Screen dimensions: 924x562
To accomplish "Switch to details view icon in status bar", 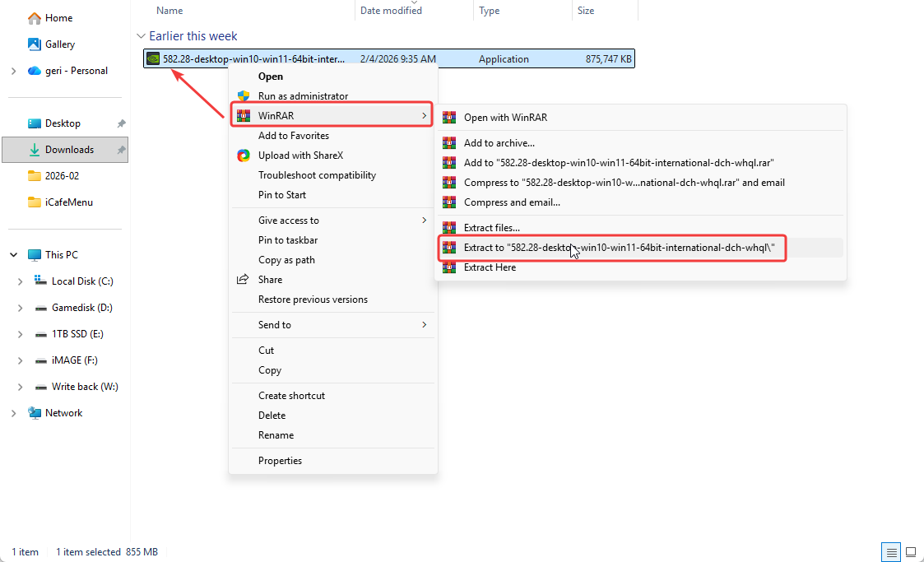I will coord(891,551).
